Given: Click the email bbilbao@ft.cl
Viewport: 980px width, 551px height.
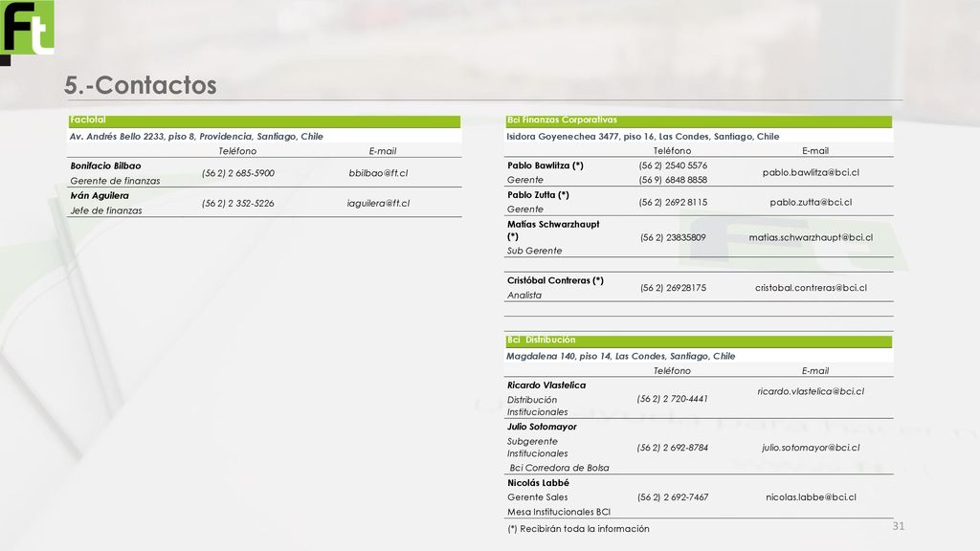Looking at the screenshot, I should tap(378, 173).
